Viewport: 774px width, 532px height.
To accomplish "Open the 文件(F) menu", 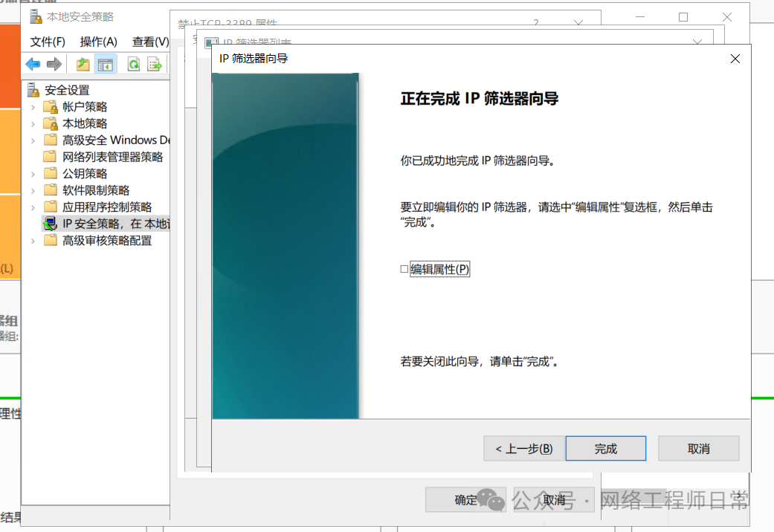I will tap(48, 42).
